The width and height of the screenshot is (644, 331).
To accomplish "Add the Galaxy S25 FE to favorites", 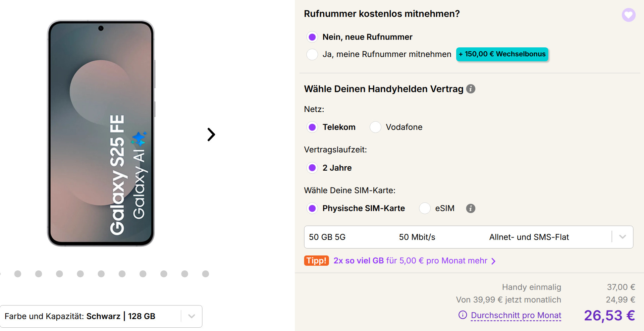I will (629, 15).
